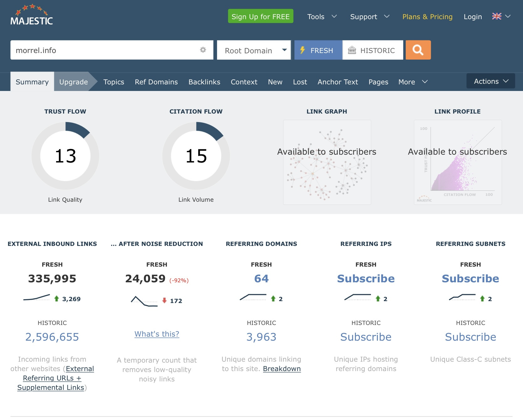The image size is (523, 420).
Task: Open search settings gear icon
Action: 203,50
